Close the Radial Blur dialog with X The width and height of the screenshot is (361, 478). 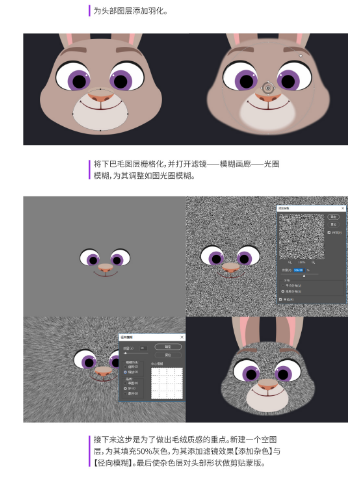point(182,337)
